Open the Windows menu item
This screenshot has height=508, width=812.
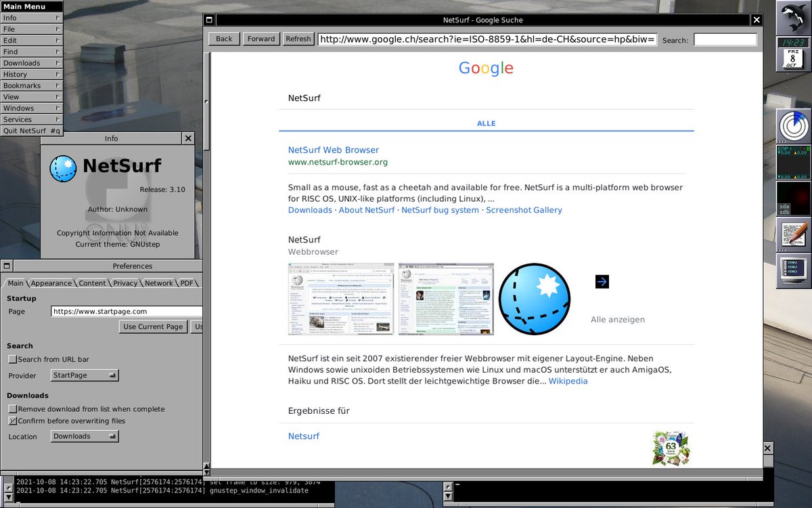pyautogui.click(x=32, y=108)
